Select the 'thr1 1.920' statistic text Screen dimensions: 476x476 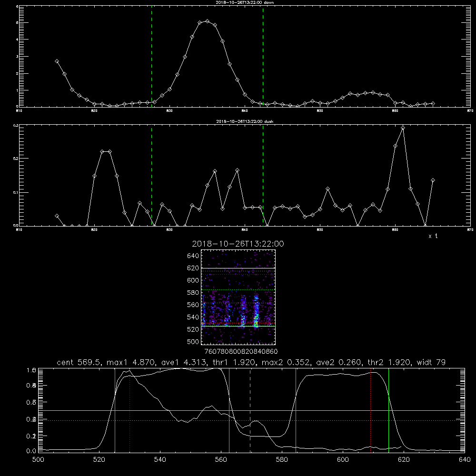click(233, 362)
